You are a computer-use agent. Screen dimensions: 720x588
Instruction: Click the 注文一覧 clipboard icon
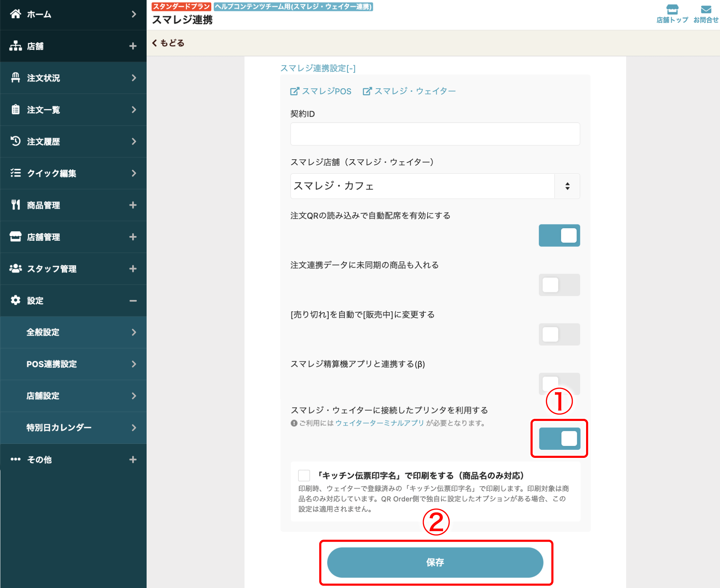[15, 109]
